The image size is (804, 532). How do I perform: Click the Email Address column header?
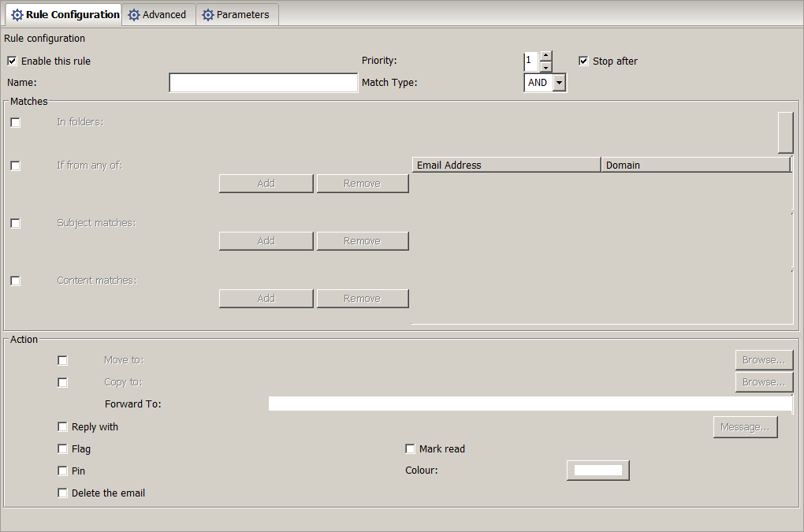pos(506,165)
